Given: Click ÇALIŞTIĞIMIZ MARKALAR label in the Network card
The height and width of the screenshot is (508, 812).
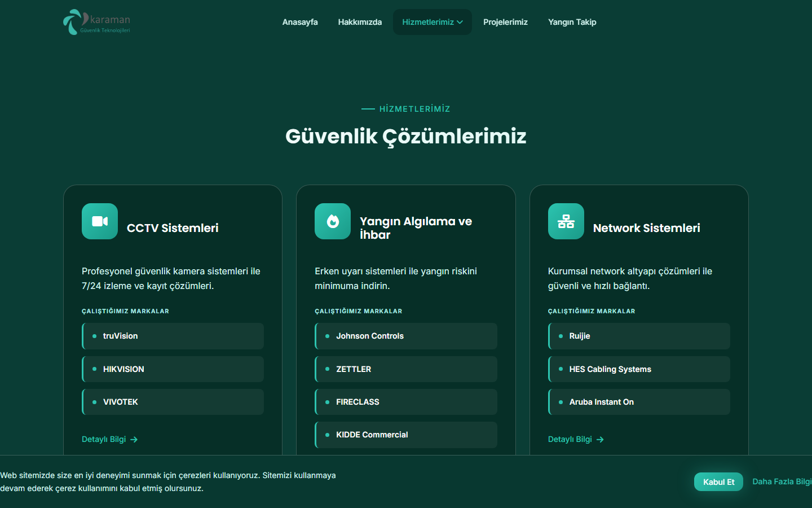Looking at the screenshot, I should (592, 311).
